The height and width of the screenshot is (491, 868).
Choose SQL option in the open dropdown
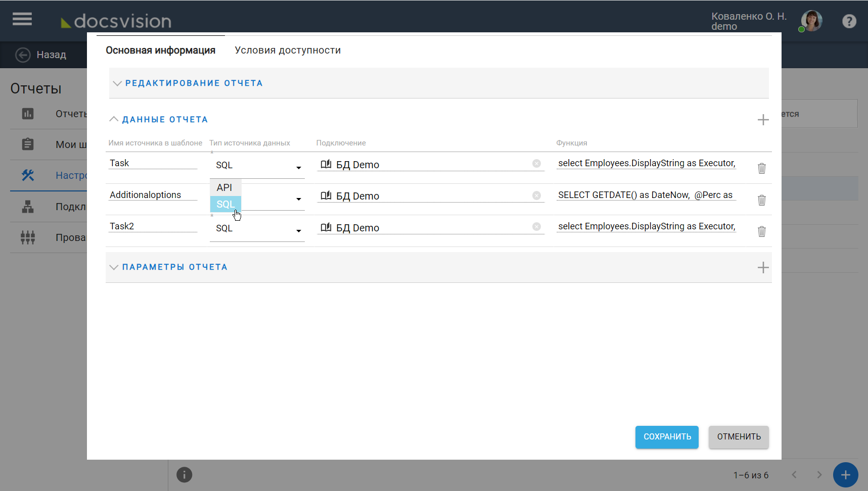click(225, 204)
